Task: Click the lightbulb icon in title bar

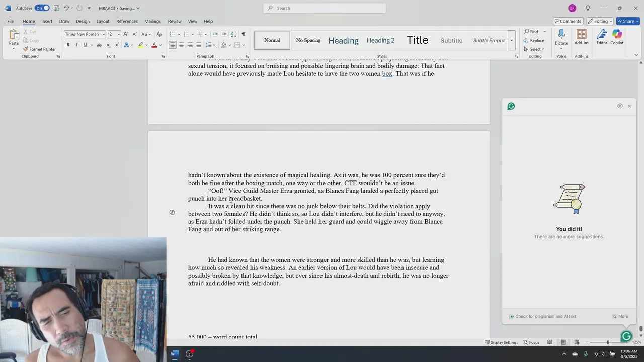Action: click(588, 8)
